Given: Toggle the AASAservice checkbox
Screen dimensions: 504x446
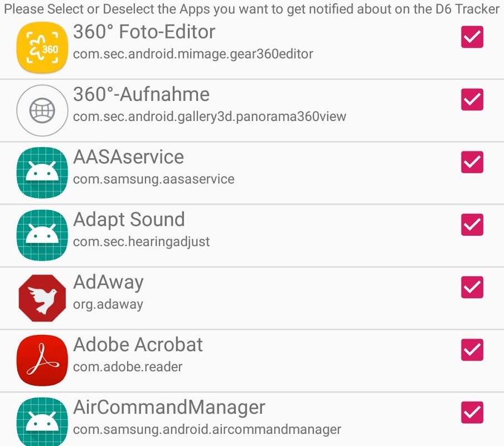Looking at the screenshot, I should [x=472, y=162].
